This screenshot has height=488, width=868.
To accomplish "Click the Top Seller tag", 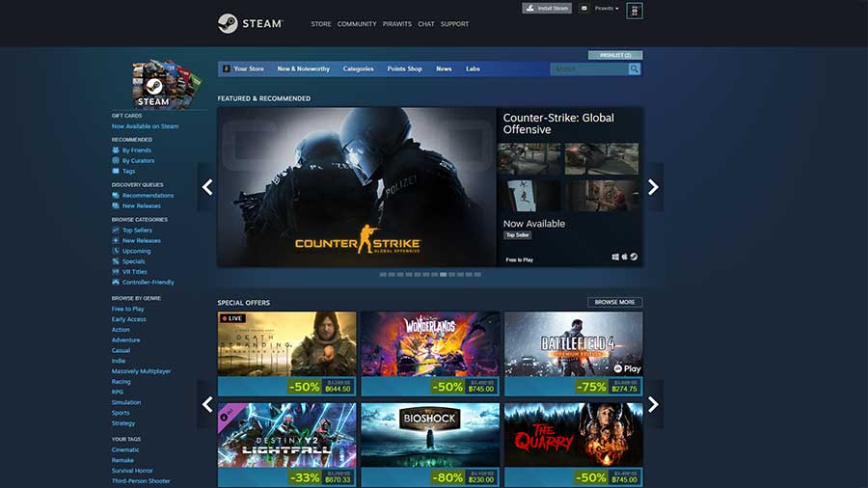I will tap(518, 235).
